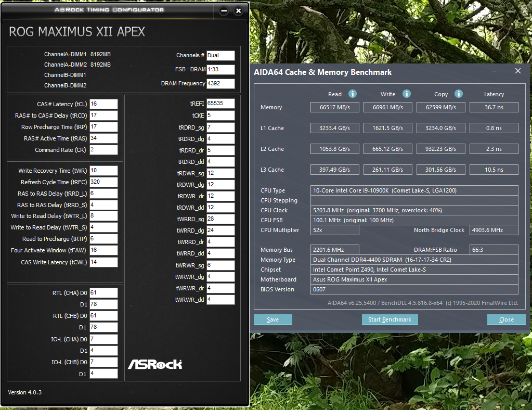Close the ASRock Timing Configurator window
Viewport: 532px width, 410px height.
239,10
